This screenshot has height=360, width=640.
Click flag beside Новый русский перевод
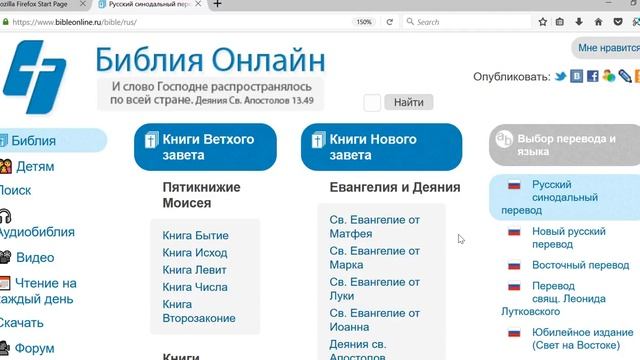[x=514, y=232]
